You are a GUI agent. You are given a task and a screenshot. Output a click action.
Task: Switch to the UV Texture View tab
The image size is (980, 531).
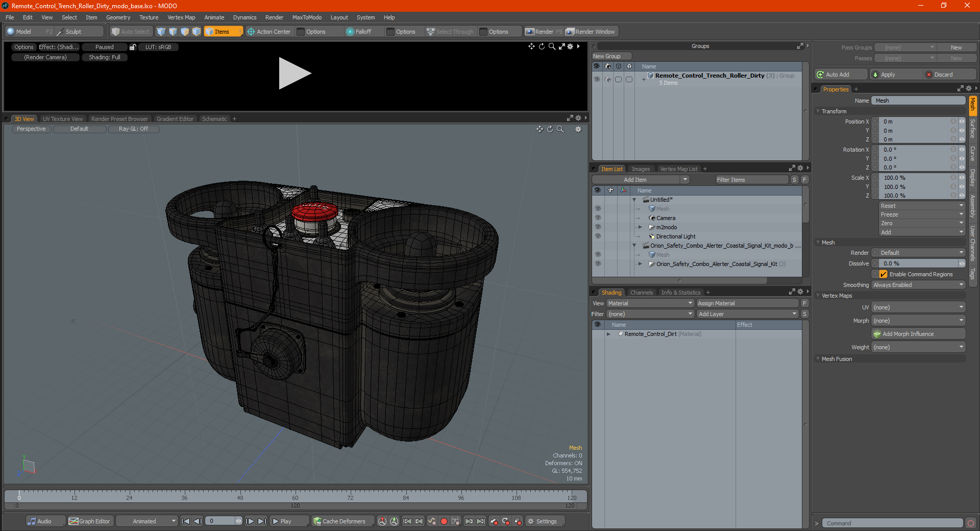pos(63,119)
